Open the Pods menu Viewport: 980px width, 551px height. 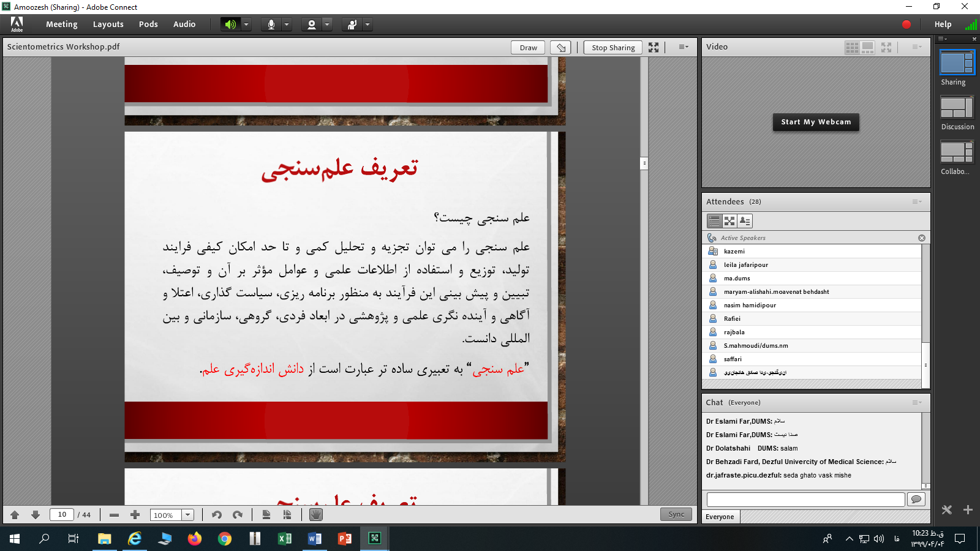[x=148, y=24]
